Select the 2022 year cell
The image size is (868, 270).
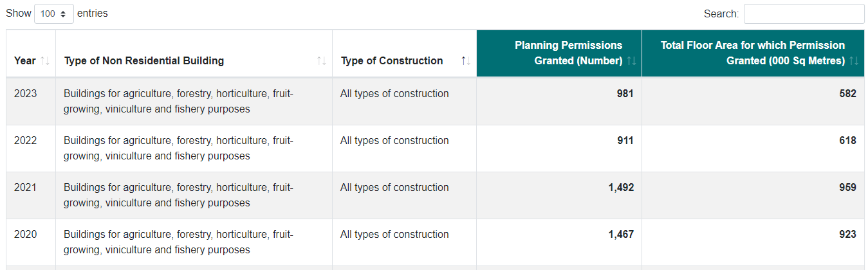pyautogui.click(x=26, y=140)
